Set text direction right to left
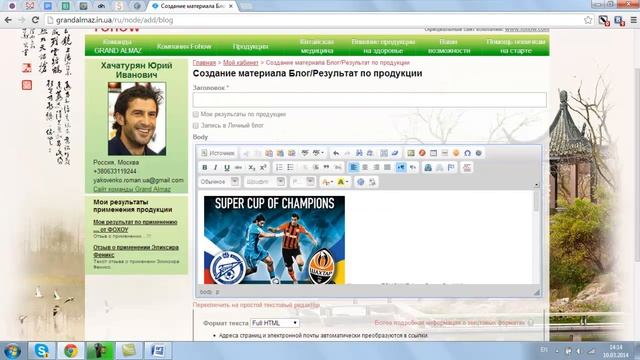Screen dimensions: 640x360 click(413, 167)
